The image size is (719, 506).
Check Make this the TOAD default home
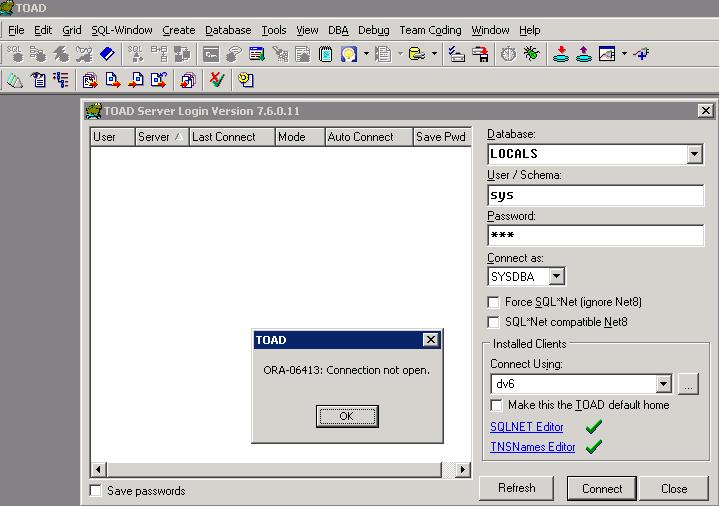click(x=497, y=405)
